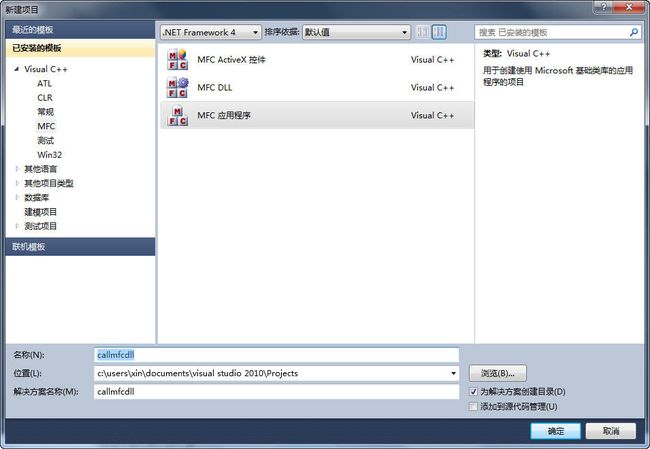Select MFC under Visual C++
650x449 pixels.
pyautogui.click(x=46, y=126)
